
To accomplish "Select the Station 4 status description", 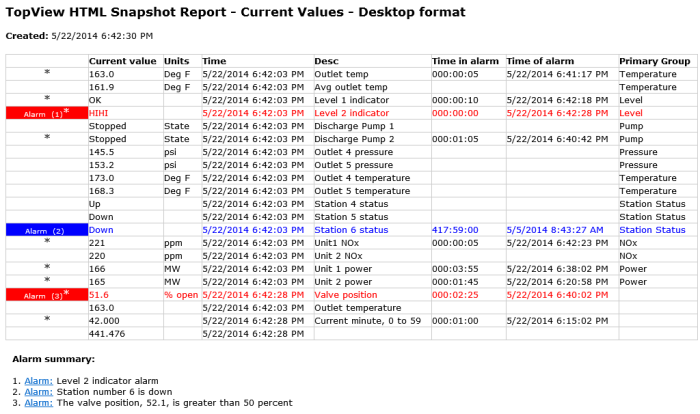I will tap(351, 204).
